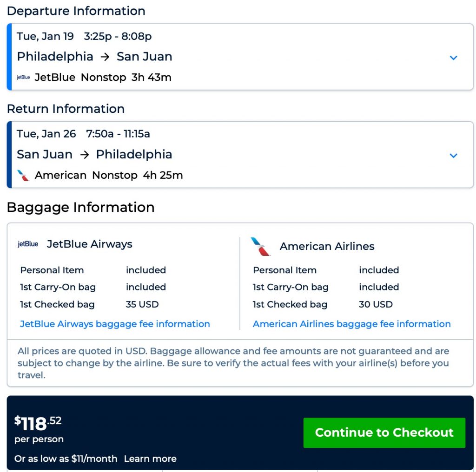The image size is (476, 472).
Task: Open JetBlue Airways baggage fee information
Action: 115,324
